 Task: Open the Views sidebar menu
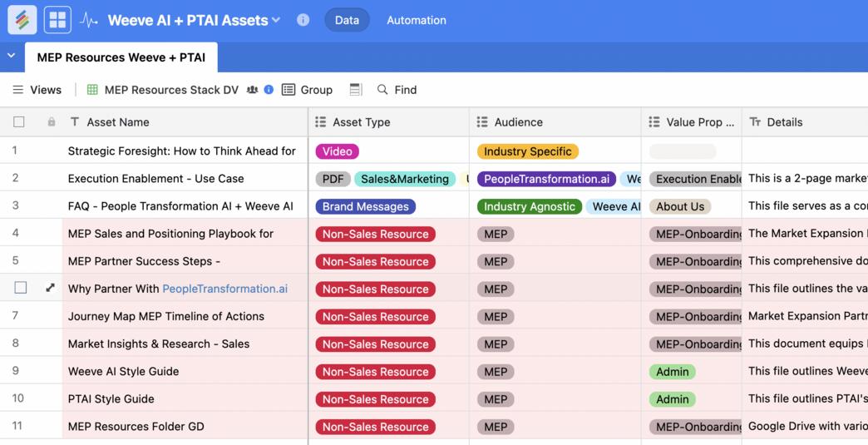(x=37, y=90)
